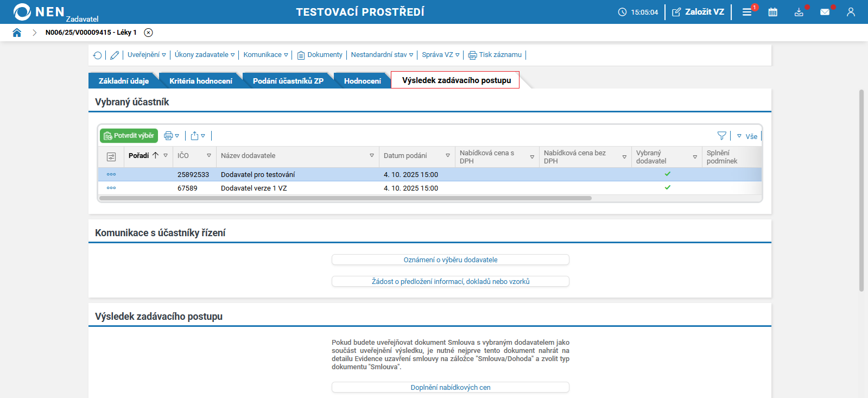Viewport: 868px width, 398px height.
Task: Expand the Nestandardní stav dropdown
Action: [382, 55]
